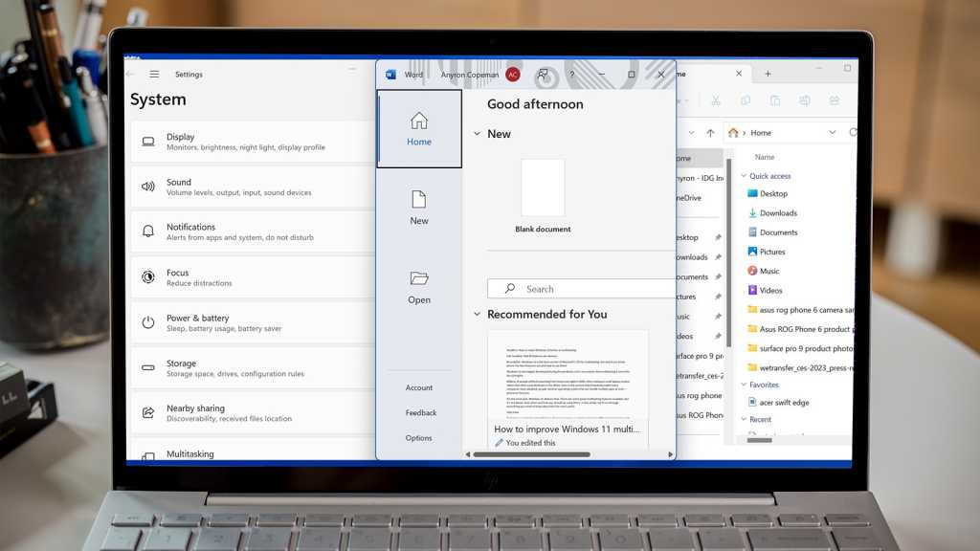Collapse the Quick access group
Viewport: 980px width, 551px height.
coord(744,176)
